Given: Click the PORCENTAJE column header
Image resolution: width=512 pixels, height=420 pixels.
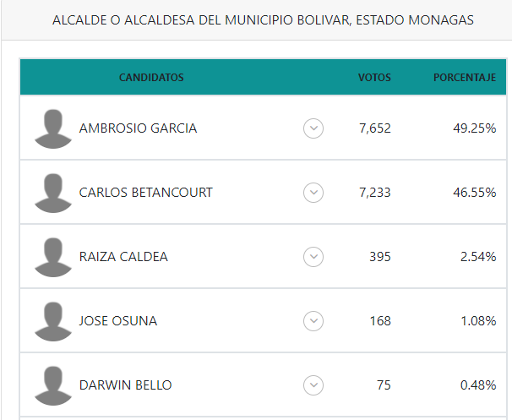Looking at the screenshot, I should (465, 78).
